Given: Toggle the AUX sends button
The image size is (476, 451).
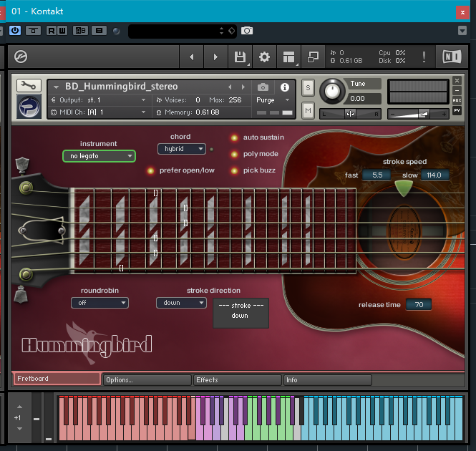Looking at the screenshot, I should (457, 100).
